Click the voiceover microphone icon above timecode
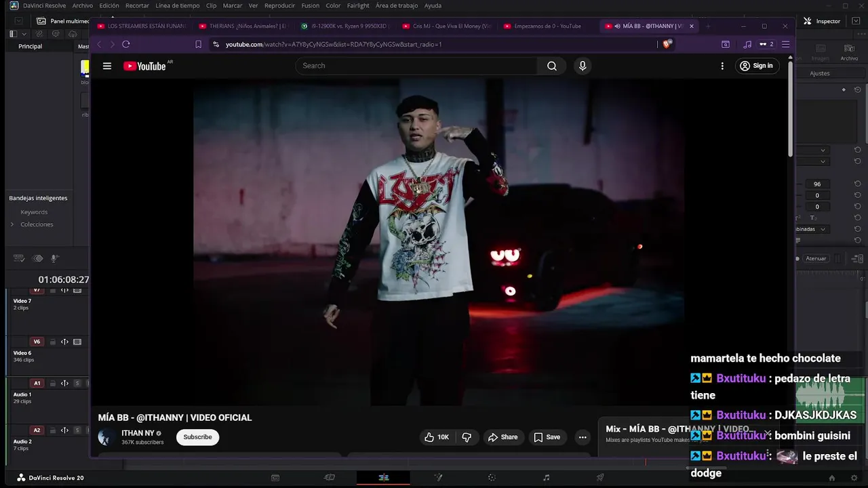This screenshot has height=488, width=868. (x=55, y=258)
